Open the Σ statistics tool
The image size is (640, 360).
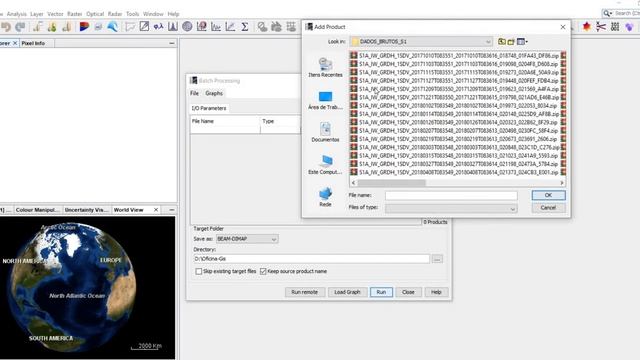tap(245, 27)
